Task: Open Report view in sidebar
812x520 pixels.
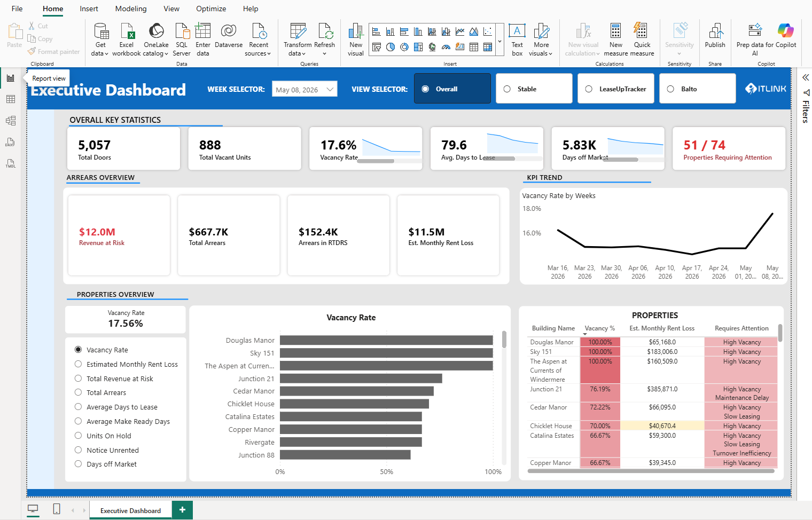Action: coord(11,78)
